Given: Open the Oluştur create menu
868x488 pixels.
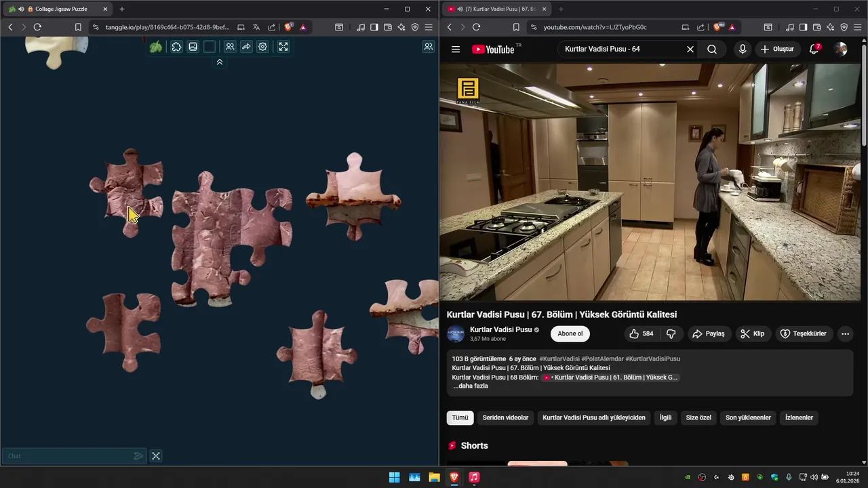Looking at the screenshot, I should [x=777, y=49].
